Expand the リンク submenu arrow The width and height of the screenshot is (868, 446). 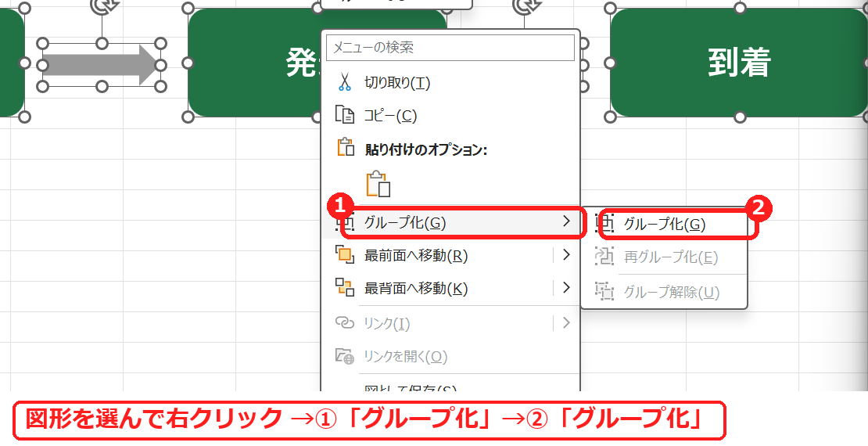(x=565, y=322)
